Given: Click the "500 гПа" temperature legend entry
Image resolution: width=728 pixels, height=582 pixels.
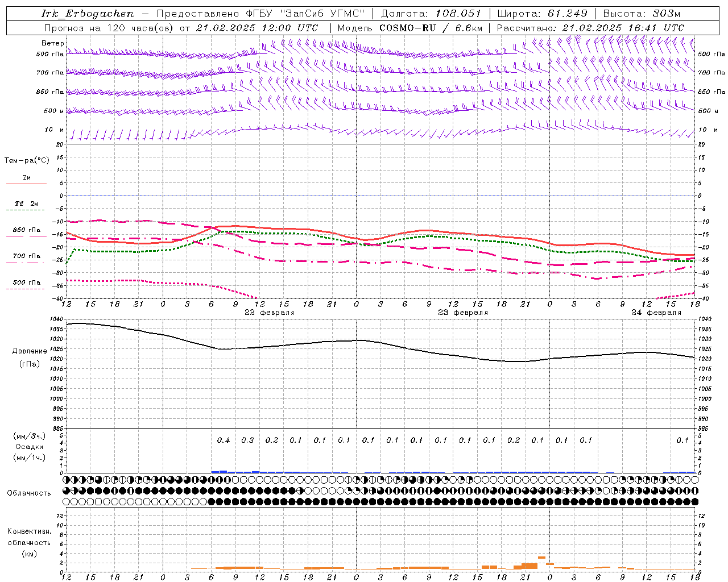Looking at the screenshot, I should (x=27, y=282).
